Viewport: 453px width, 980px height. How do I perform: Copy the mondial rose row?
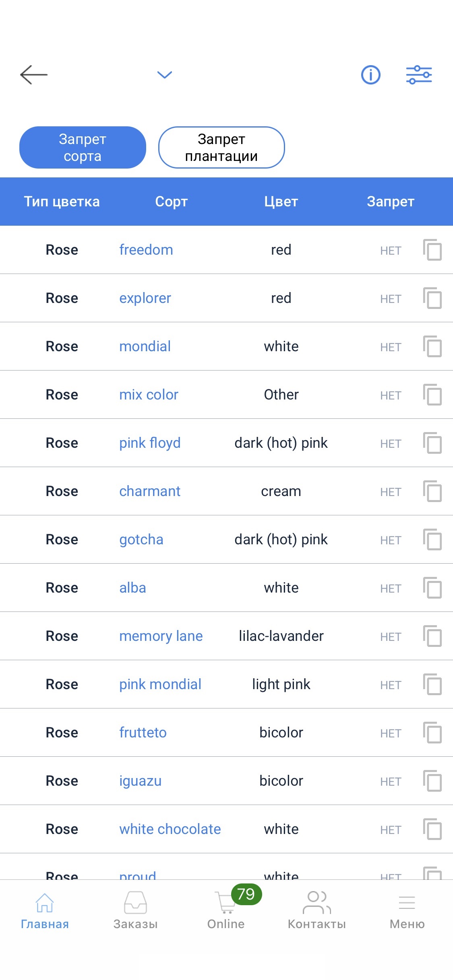432,346
